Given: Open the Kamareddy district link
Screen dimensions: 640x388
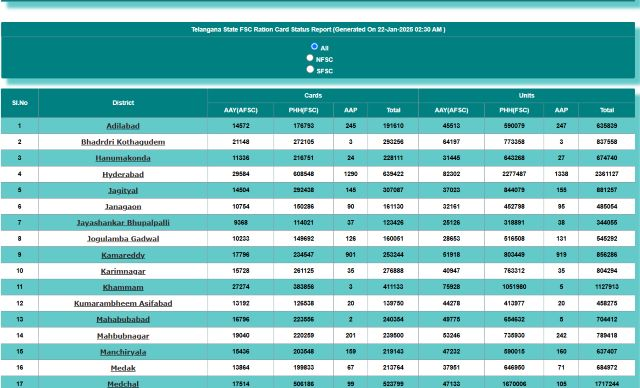Looking at the screenshot, I should pos(123,255).
